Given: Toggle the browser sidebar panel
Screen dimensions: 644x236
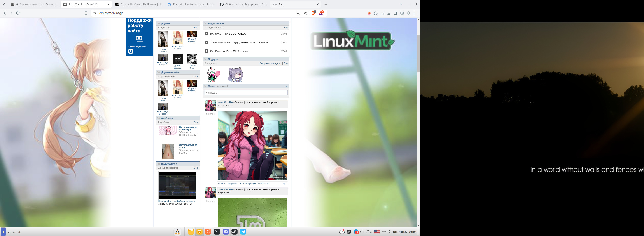Looking at the screenshot, I should (x=395, y=13).
